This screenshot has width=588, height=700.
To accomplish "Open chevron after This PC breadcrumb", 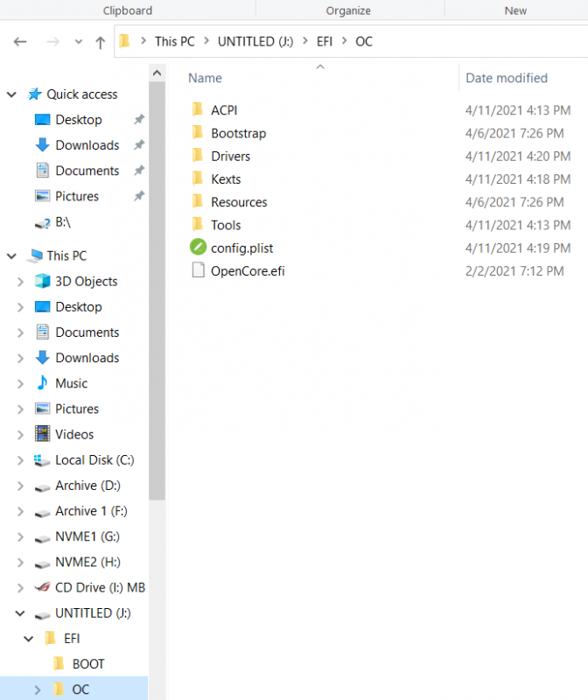I will [206, 41].
